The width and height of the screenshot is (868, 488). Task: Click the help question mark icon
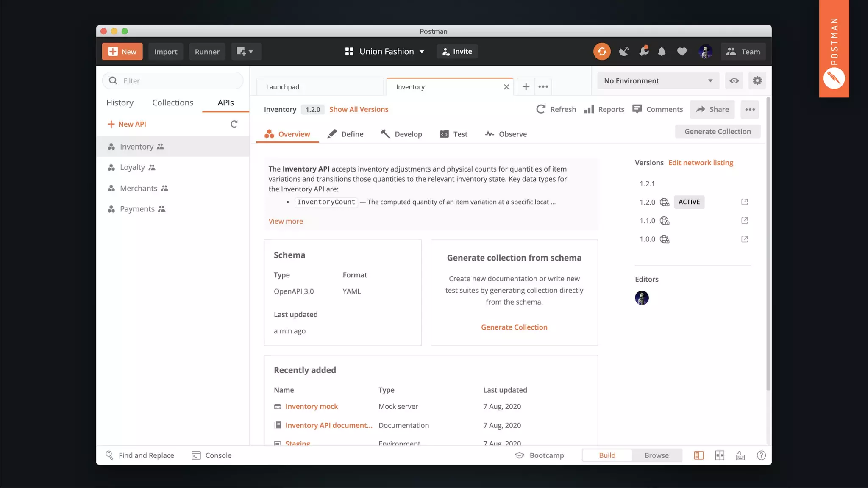click(x=761, y=455)
